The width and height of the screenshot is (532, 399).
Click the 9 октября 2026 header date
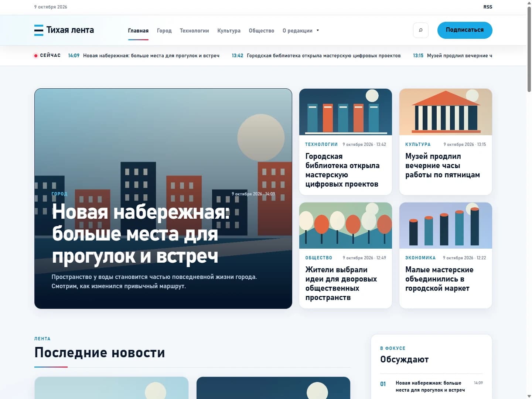[51, 7]
